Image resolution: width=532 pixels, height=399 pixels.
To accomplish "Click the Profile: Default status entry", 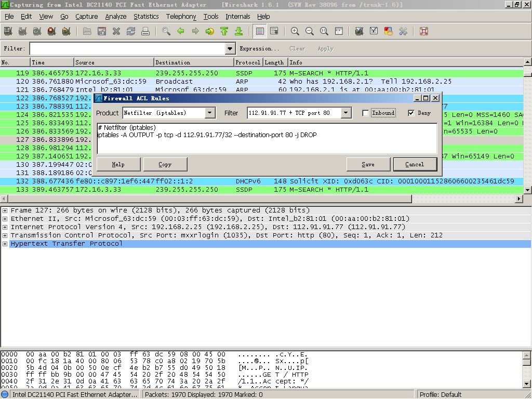I will (x=441, y=394).
